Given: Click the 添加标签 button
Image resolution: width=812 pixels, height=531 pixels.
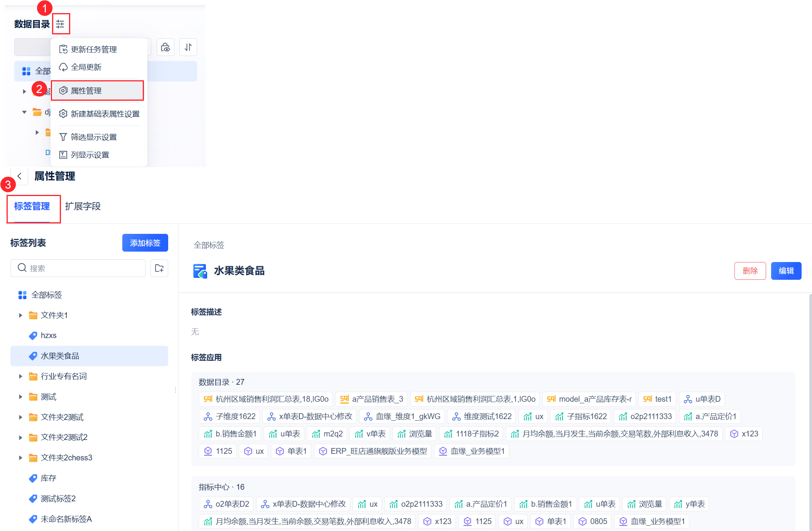Looking at the screenshot, I should 145,243.
